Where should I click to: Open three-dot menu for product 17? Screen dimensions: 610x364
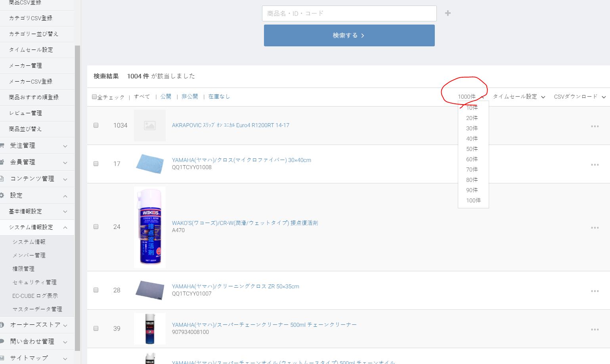(595, 165)
